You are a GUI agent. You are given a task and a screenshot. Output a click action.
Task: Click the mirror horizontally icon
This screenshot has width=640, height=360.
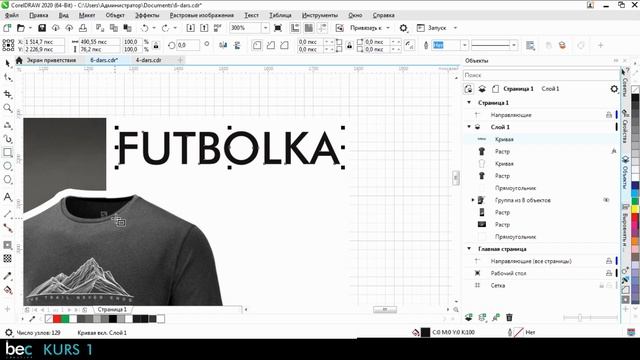pyautogui.click(x=223, y=45)
